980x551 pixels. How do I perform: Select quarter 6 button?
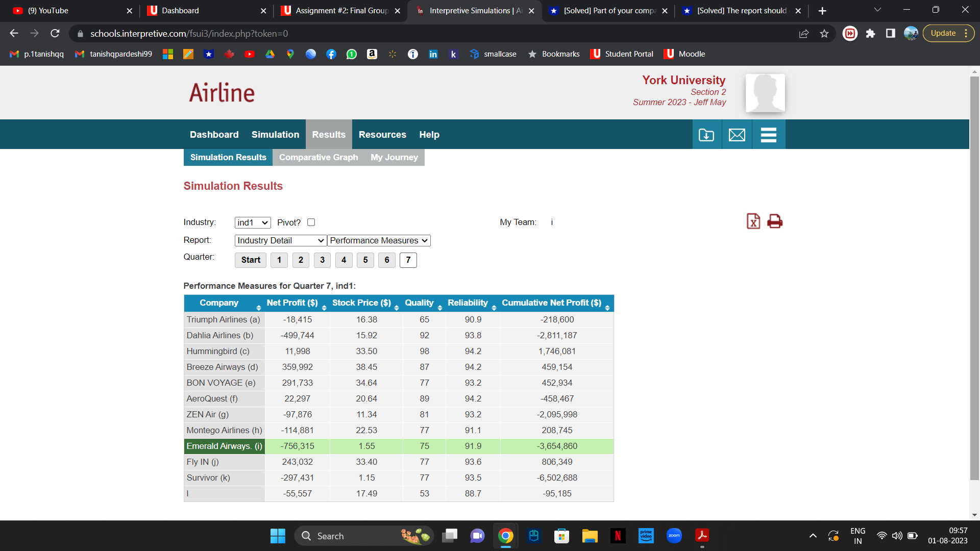[x=387, y=260]
